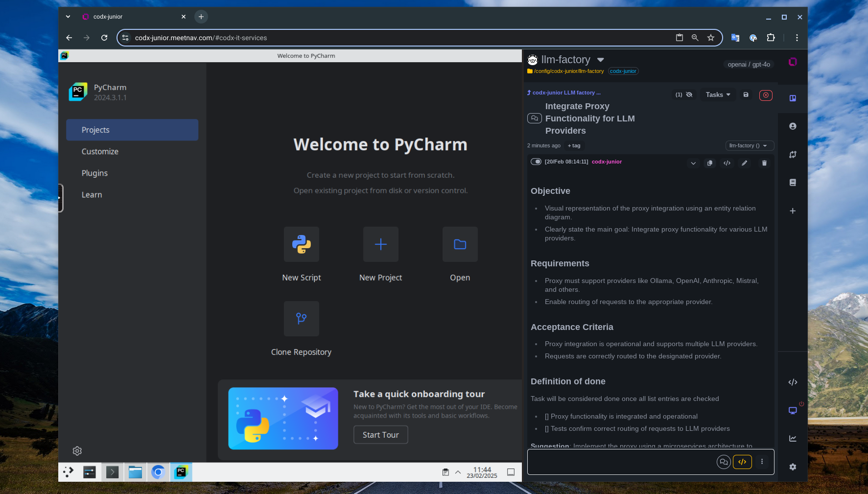Click the red power icon near the monitor icon
Viewport: 868px width, 494px height.
(801, 403)
